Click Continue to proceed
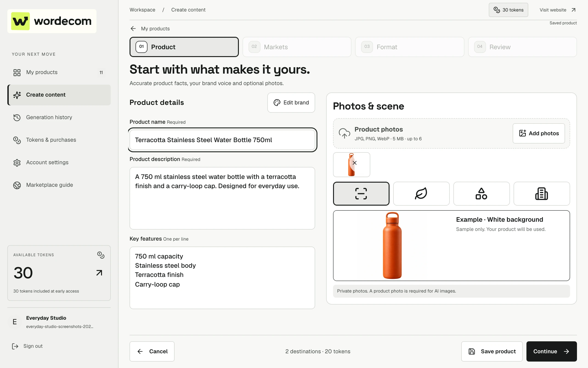The image size is (588, 368). [x=551, y=351]
